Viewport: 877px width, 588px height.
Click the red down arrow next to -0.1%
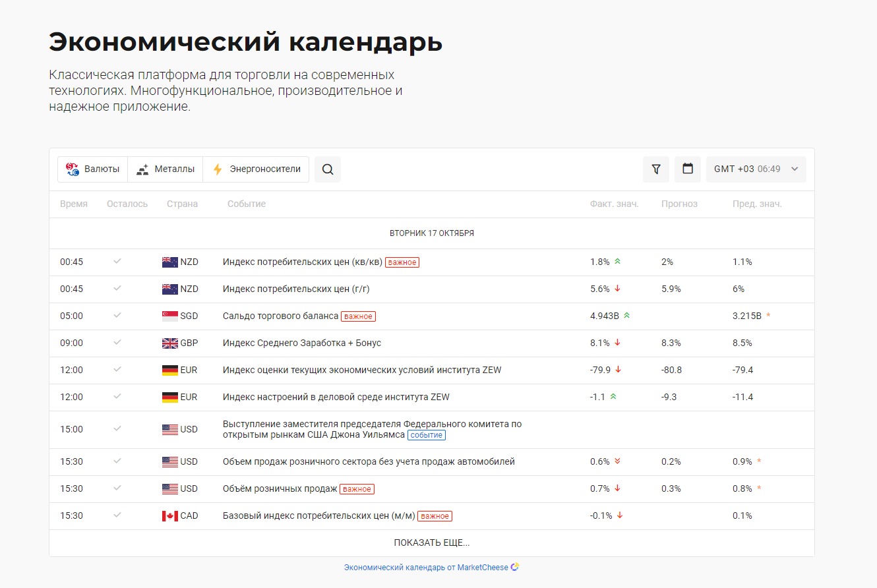point(620,515)
